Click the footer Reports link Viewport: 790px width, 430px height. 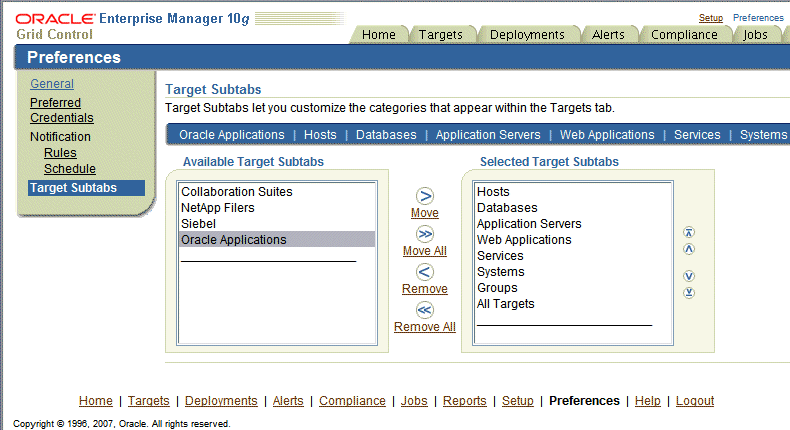pos(465,401)
